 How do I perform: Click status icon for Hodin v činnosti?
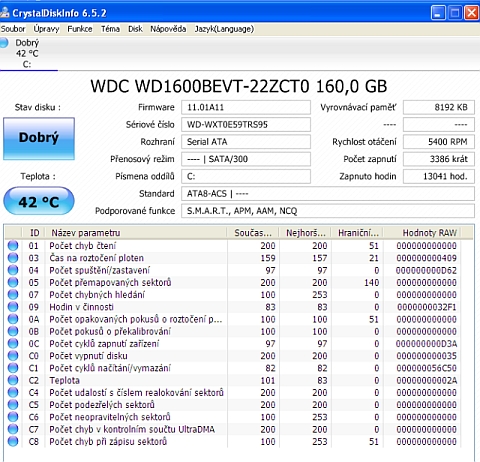coord(13,307)
